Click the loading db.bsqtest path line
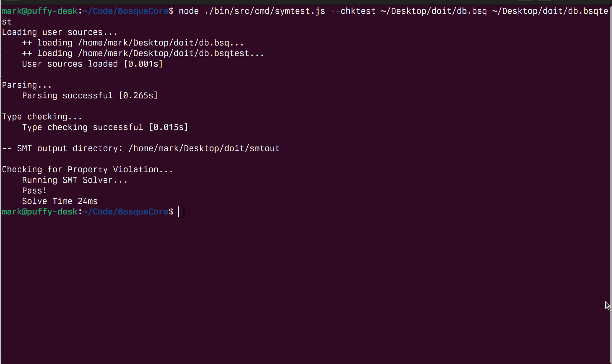Image resolution: width=612 pixels, height=364 pixels. click(x=143, y=53)
